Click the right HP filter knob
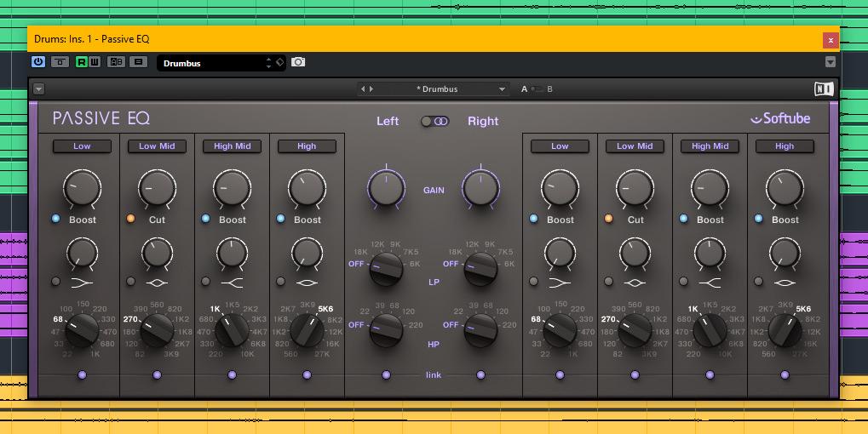The width and height of the screenshot is (868, 434). [480, 331]
